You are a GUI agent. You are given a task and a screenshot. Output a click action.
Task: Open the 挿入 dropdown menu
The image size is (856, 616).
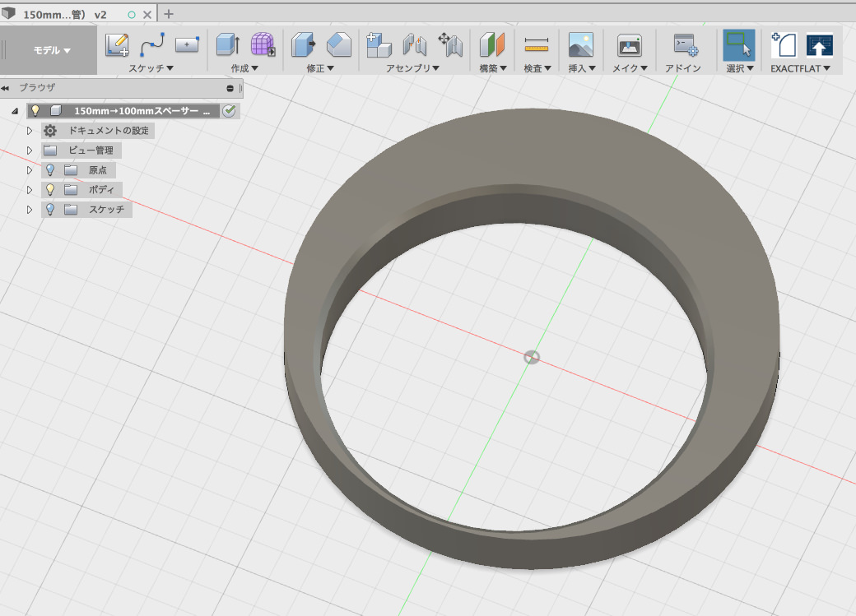click(x=581, y=68)
